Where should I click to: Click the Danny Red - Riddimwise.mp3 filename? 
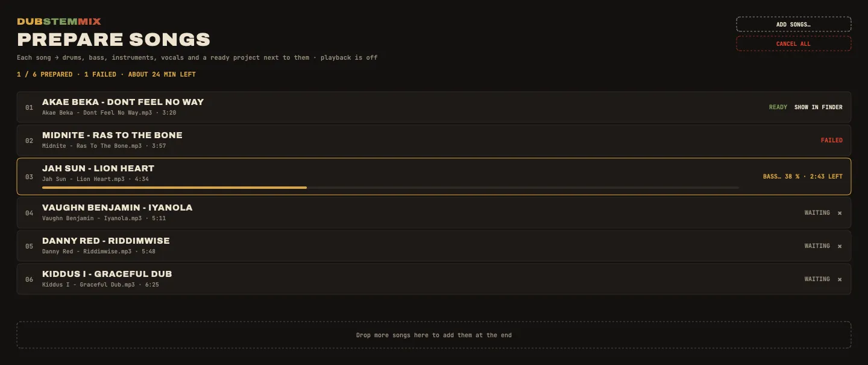point(87,252)
